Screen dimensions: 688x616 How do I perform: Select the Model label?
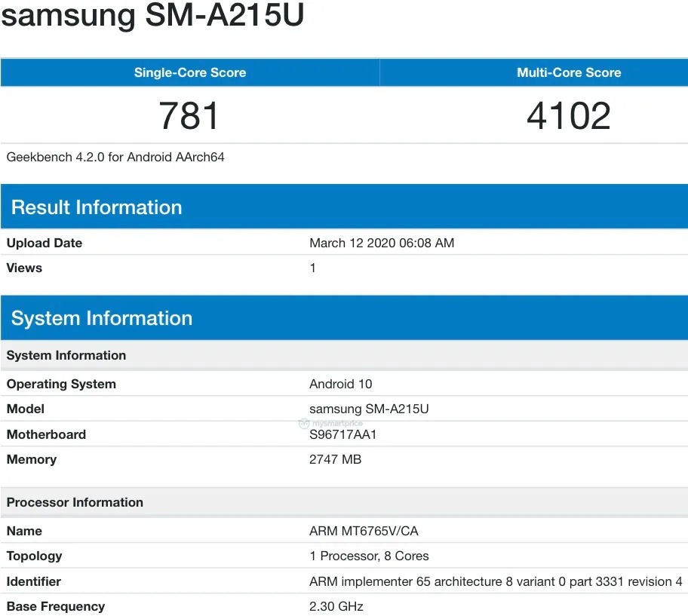(x=26, y=409)
